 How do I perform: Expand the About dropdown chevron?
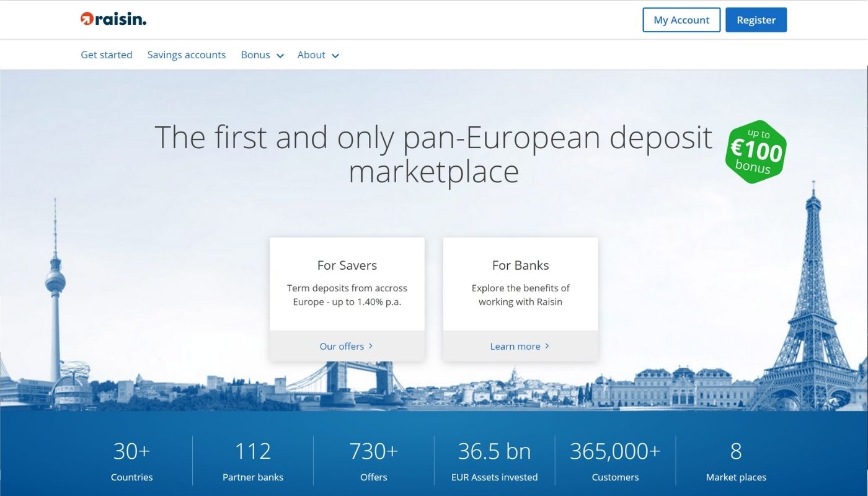[x=335, y=56]
